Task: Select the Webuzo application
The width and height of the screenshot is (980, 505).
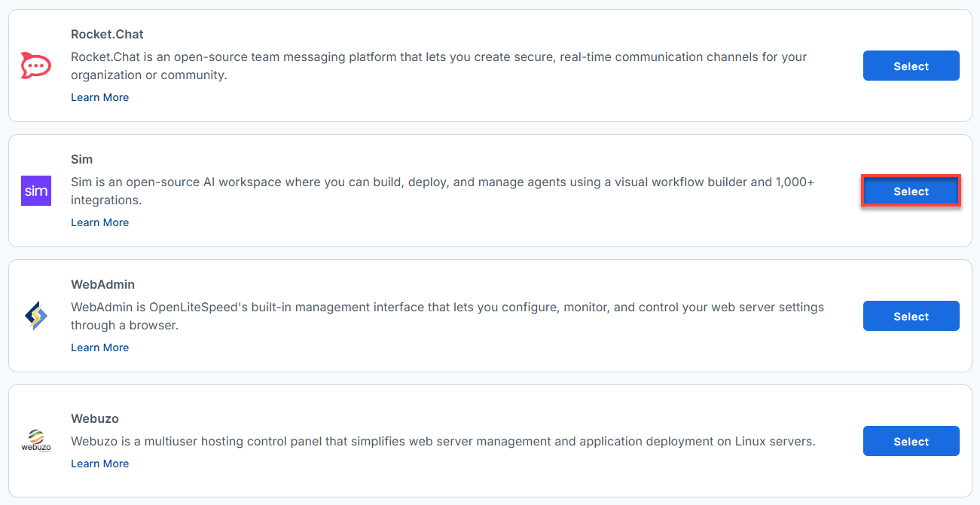Action: [x=911, y=441]
